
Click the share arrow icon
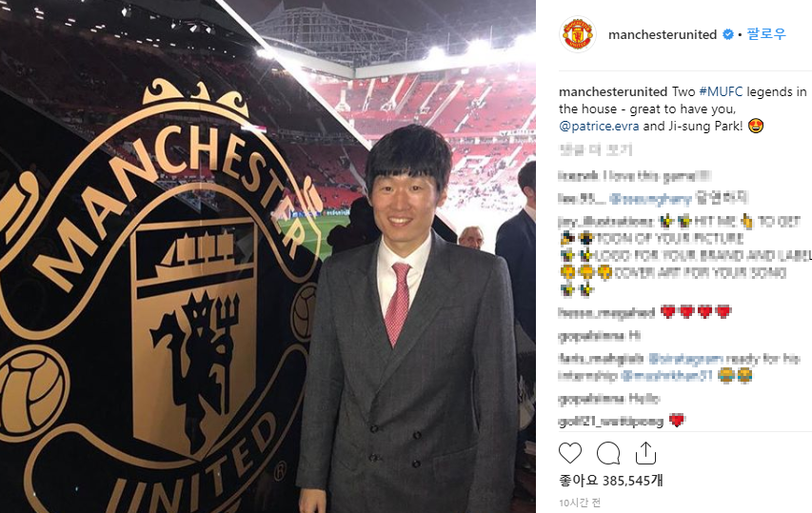point(645,453)
